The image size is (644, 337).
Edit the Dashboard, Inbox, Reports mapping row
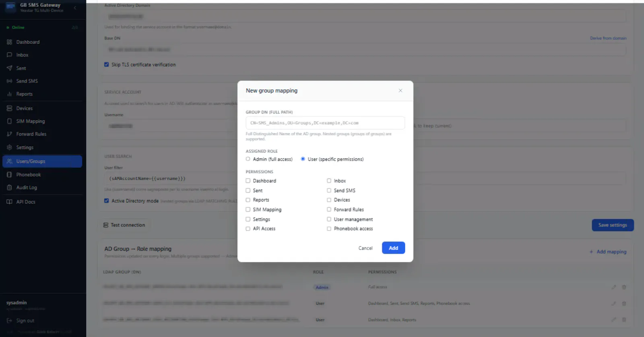click(614, 320)
